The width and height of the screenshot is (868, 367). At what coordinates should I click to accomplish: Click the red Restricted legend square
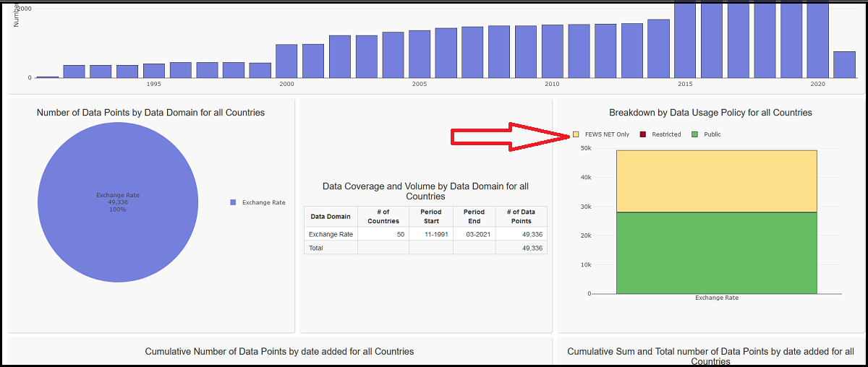click(x=642, y=134)
